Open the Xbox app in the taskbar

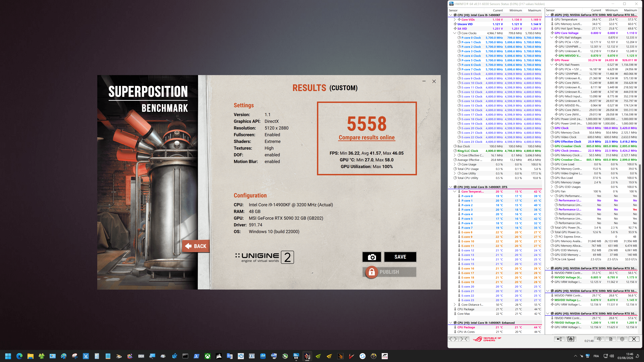coord(207,356)
